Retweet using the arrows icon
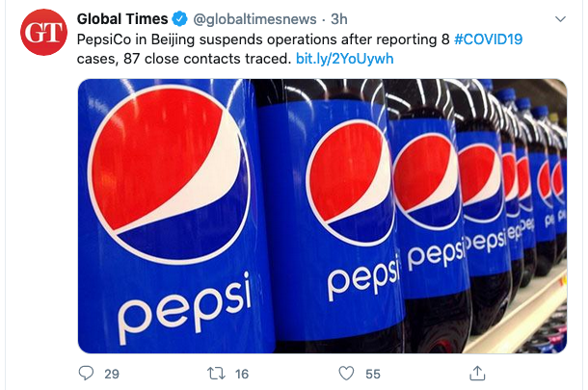The image size is (588, 390). pos(217,373)
